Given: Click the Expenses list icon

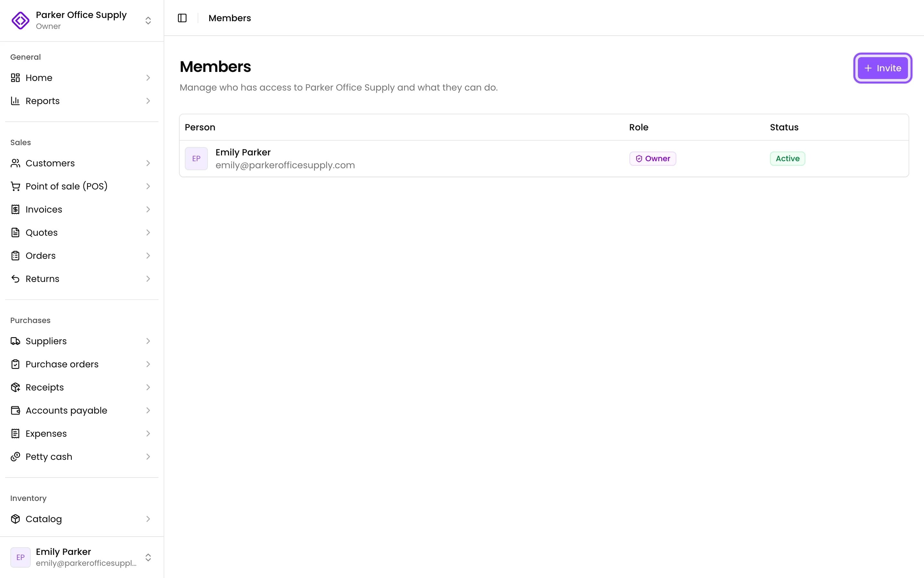Looking at the screenshot, I should click(x=15, y=433).
